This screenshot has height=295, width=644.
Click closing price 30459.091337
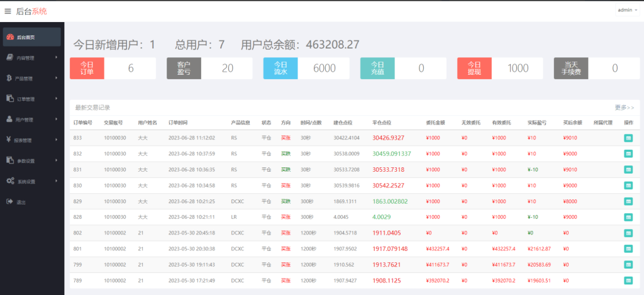tap(392, 153)
